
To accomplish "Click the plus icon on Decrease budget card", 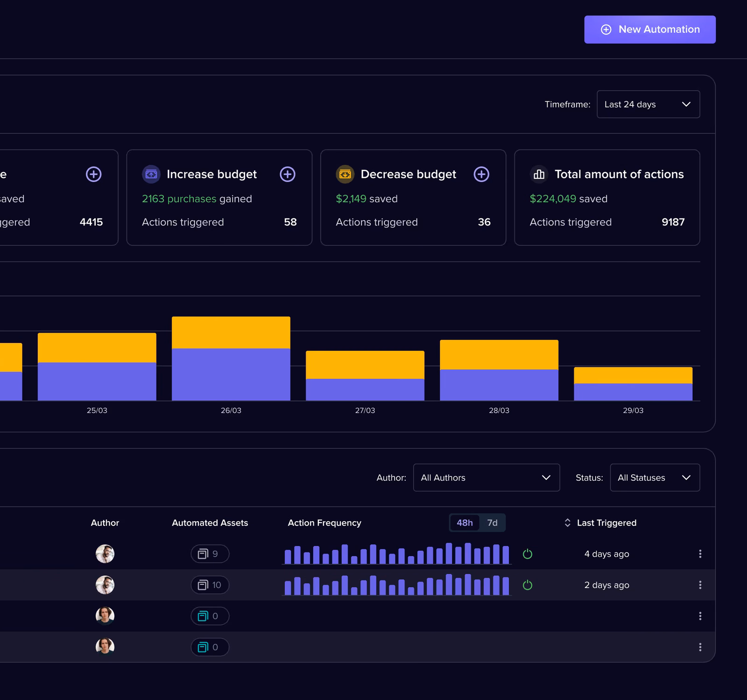I will coord(481,174).
